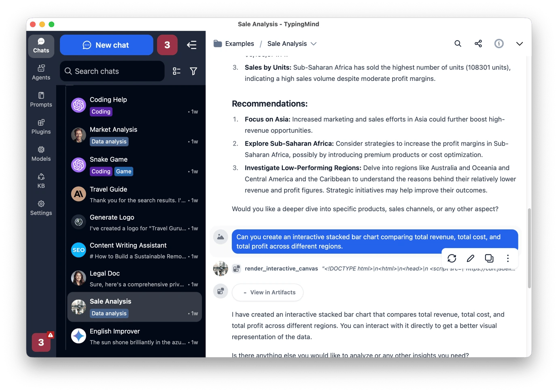Focus the Search chats field
The height and width of the screenshot is (392, 558).
point(112,71)
